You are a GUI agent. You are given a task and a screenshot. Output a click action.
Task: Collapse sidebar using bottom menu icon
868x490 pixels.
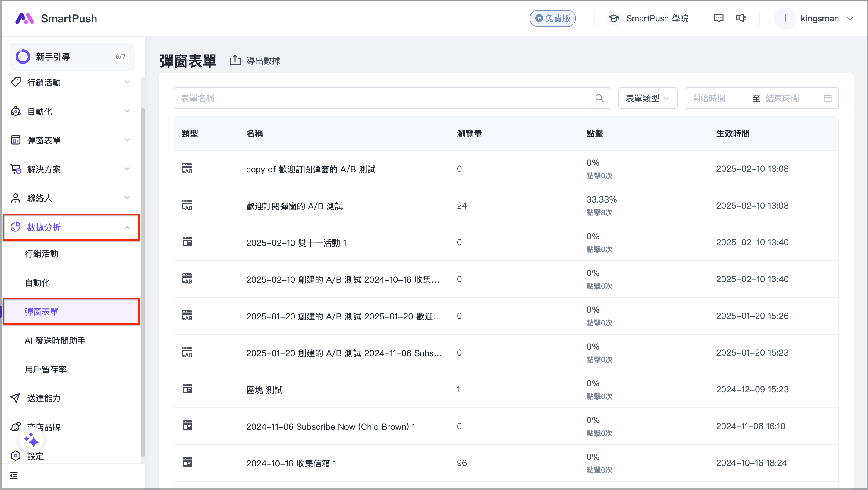[x=14, y=476]
